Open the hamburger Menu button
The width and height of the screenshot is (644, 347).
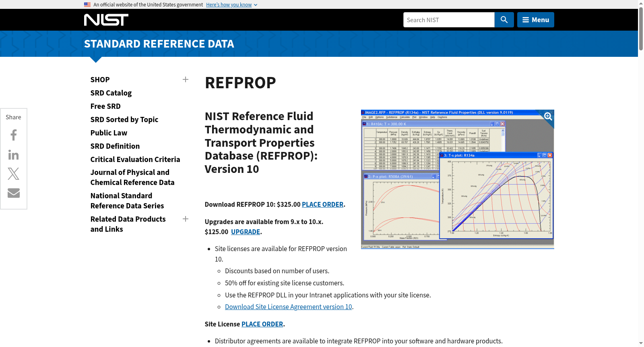pos(535,20)
